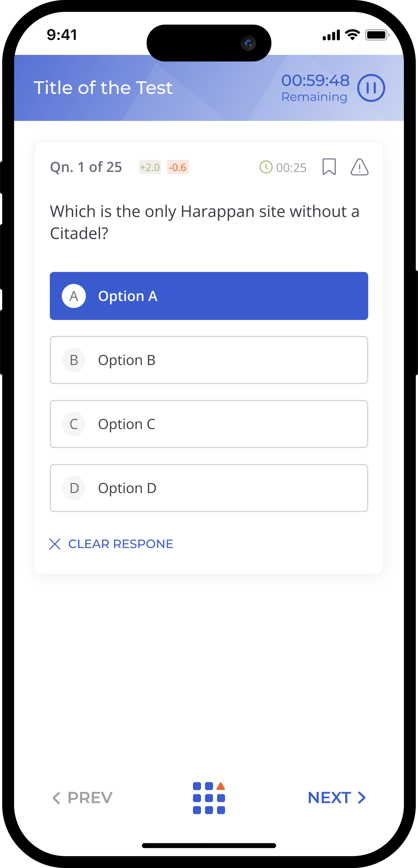Go back with the PREV chevron
The image size is (418, 868).
coord(56,798)
